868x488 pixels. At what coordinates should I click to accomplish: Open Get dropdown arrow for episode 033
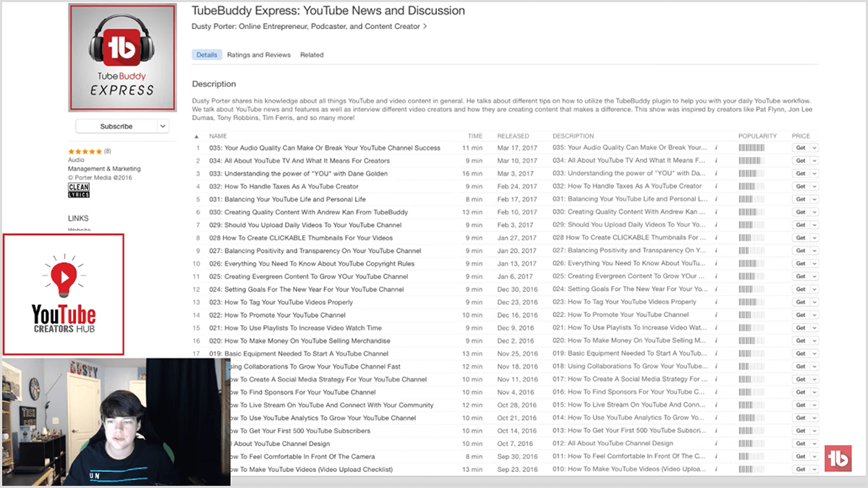pos(814,174)
